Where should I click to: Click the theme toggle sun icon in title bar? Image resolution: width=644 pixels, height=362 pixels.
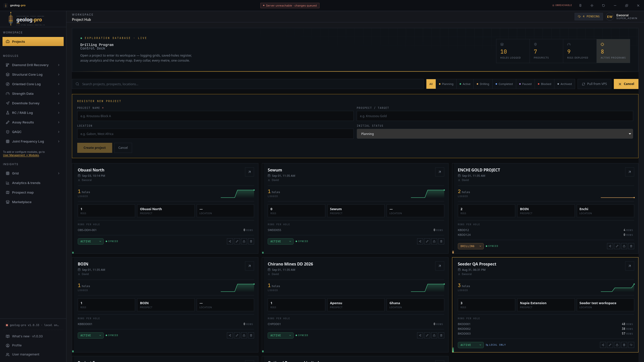click(x=592, y=6)
